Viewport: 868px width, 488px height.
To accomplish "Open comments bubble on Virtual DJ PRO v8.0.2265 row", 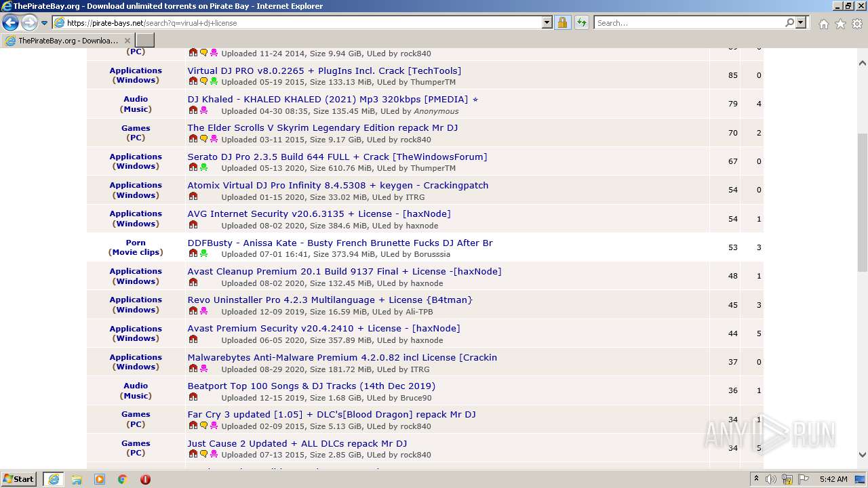I will click(x=203, y=81).
